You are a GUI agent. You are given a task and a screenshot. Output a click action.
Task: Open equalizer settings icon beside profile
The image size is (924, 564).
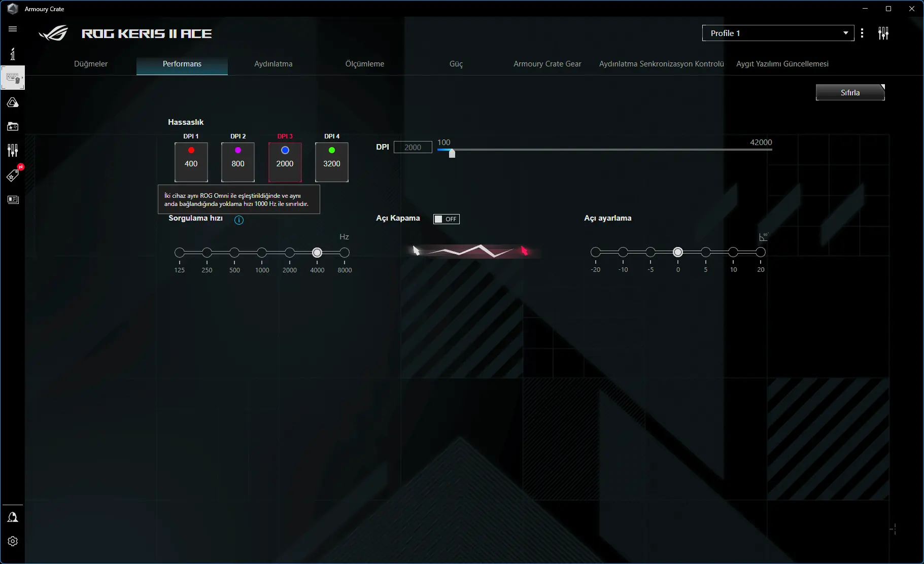[883, 33]
